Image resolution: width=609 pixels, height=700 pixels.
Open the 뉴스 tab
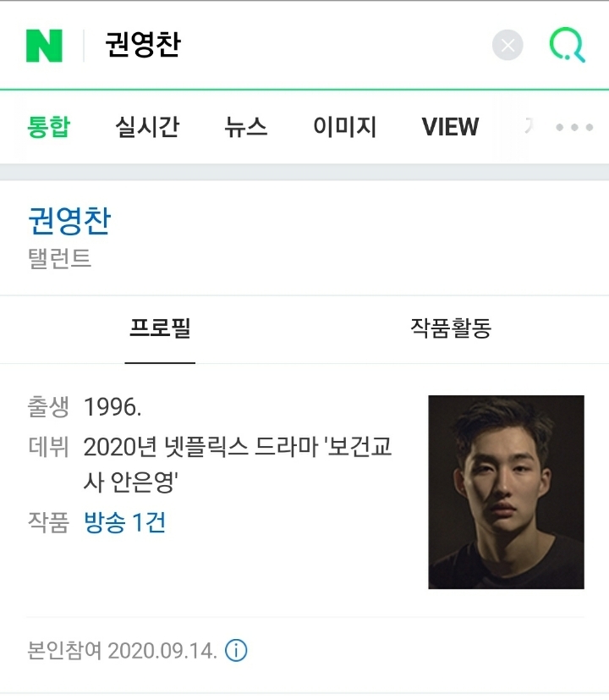pos(246,128)
